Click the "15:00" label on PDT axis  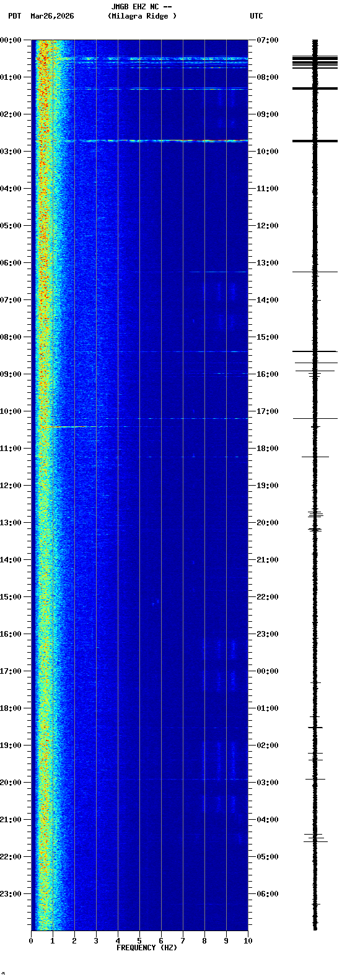(x=11, y=597)
